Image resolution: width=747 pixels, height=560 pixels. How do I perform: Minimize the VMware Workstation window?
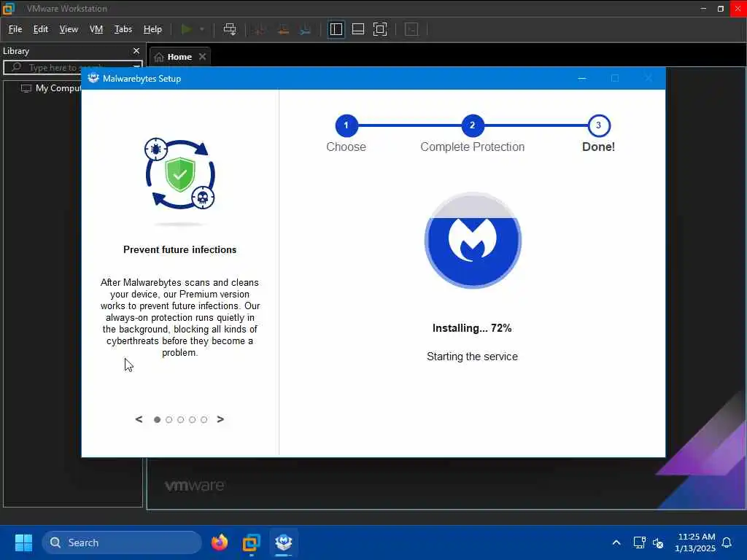coord(703,8)
